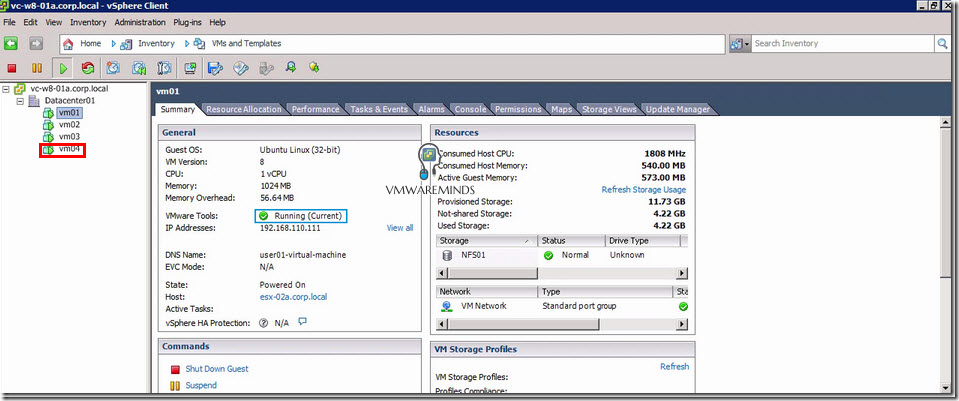959x401 pixels.
Task: Click the Suspend (pause) toolbar icon
Action: click(x=37, y=68)
